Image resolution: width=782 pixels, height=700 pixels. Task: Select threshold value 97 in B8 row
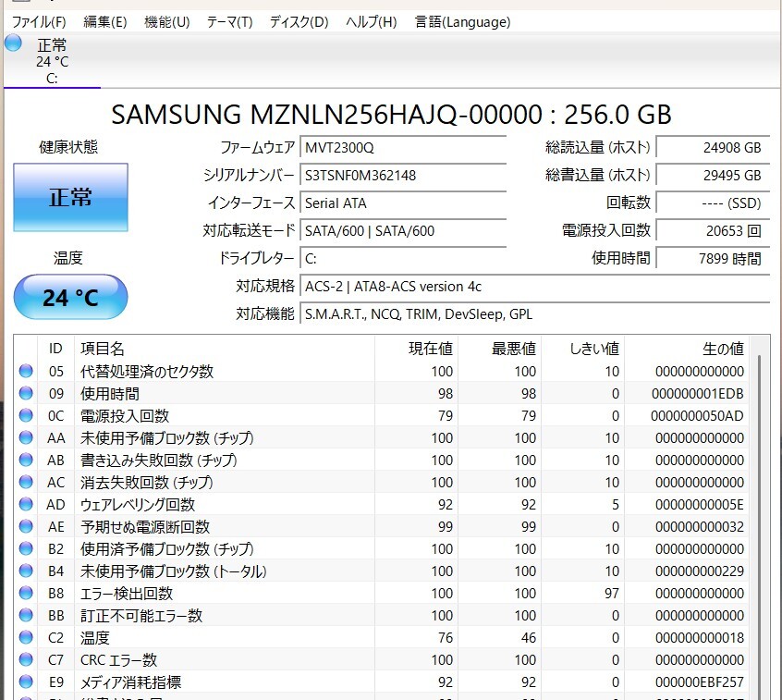click(611, 594)
